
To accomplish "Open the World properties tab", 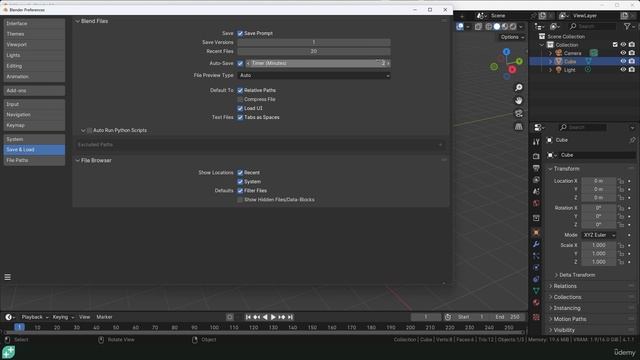I will pyautogui.click(x=536, y=203).
